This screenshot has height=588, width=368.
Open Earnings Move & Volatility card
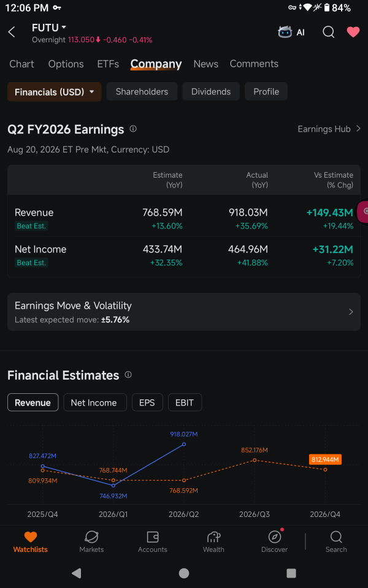pos(184,312)
